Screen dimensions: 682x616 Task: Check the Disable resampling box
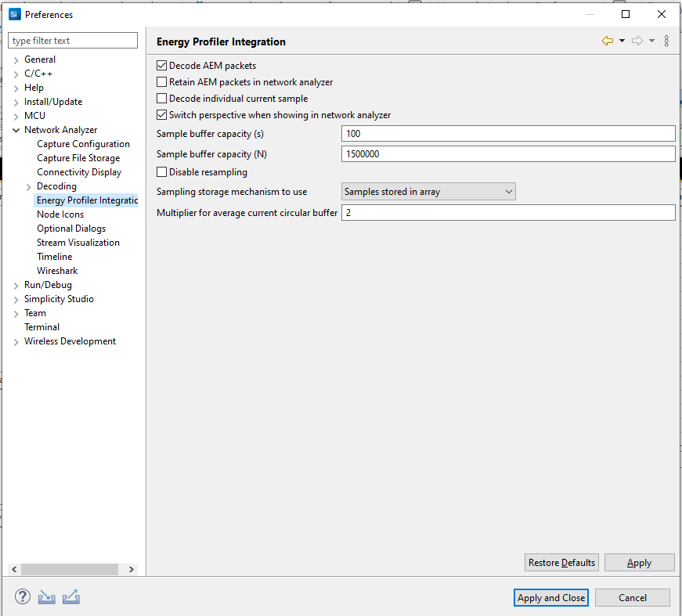(161, 171)
